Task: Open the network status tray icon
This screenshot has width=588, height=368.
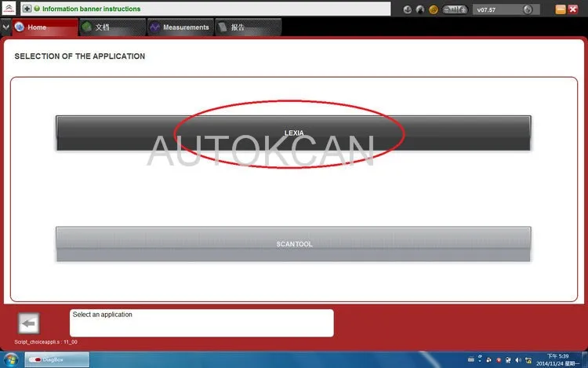Action: pos(528,360)
